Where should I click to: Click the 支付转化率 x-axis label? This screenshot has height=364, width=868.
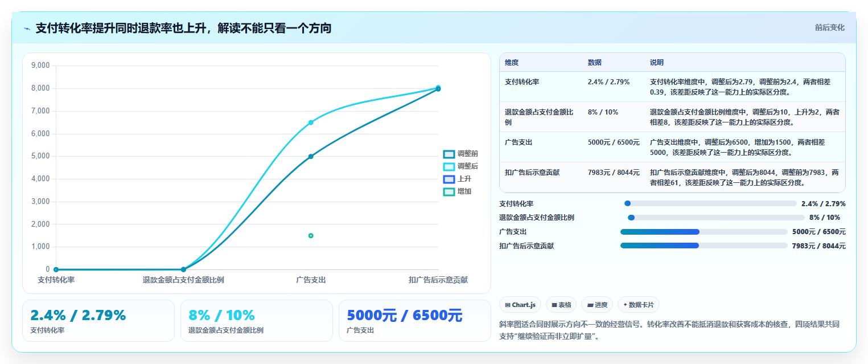pos(56,280)
